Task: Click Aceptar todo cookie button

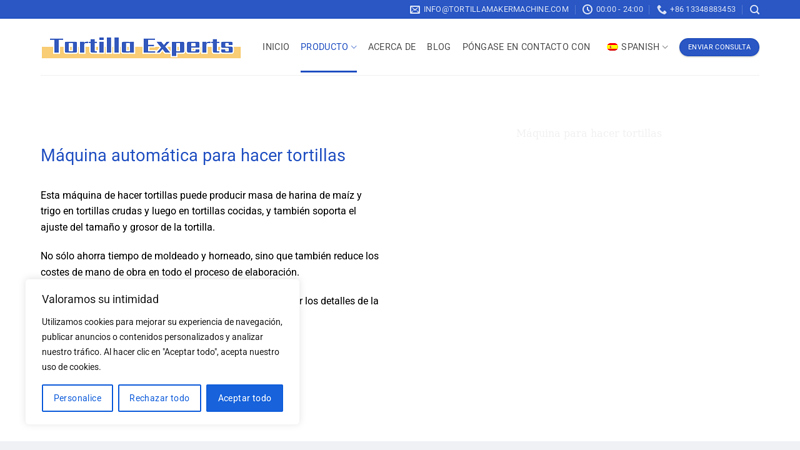Action: 244,398
